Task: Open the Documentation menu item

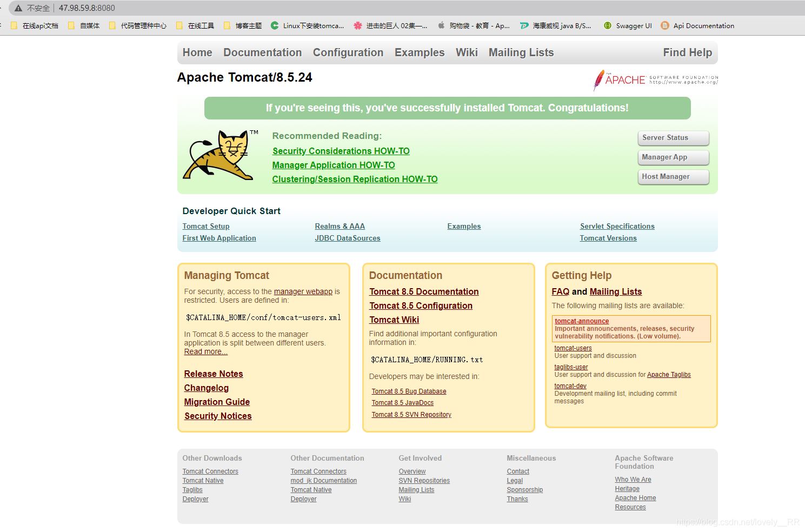Action: point(262,52)
